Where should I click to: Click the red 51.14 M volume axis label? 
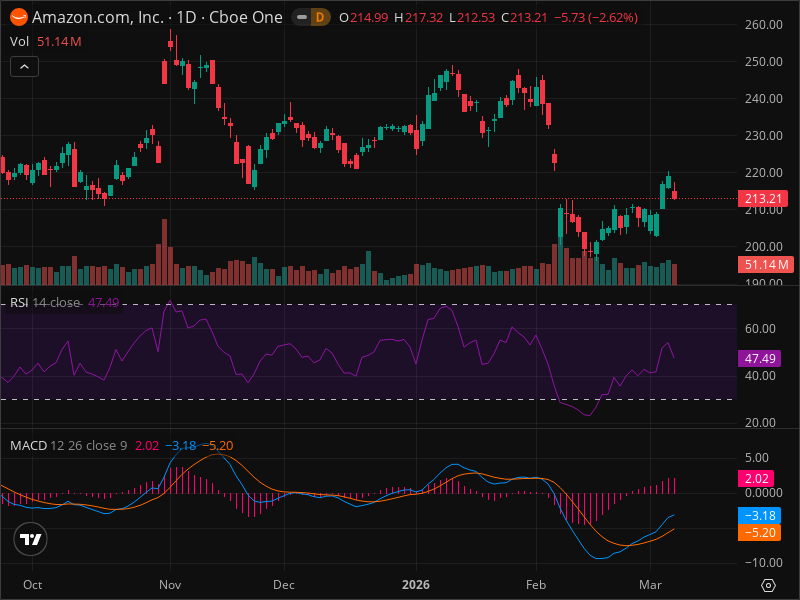point(766,265)
